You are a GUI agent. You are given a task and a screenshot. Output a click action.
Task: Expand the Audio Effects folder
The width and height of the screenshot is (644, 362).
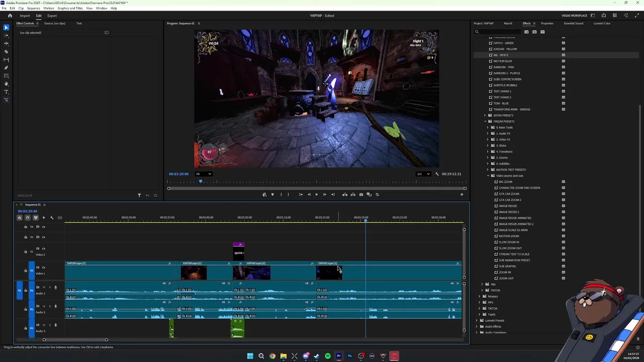(477, 326)
